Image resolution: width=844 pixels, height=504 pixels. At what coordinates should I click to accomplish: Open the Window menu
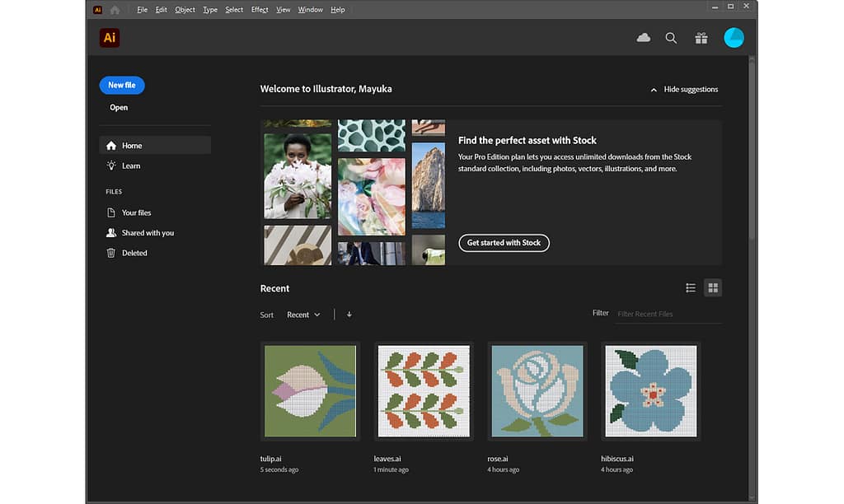310,10
